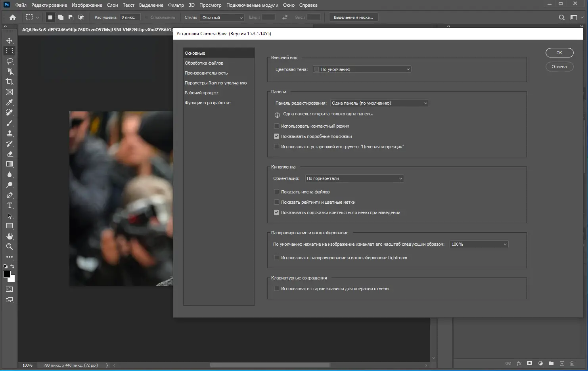Viewport: 588px width, 371px height.
Task: Select the Eyedropper tool
Action: point(10,102)
